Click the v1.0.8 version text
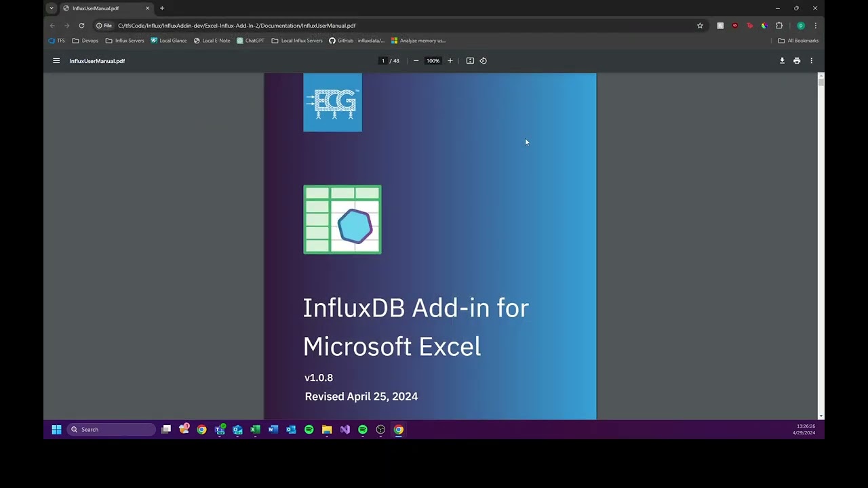868x488 pixels. pyautogui.click(x=319, y=378)
